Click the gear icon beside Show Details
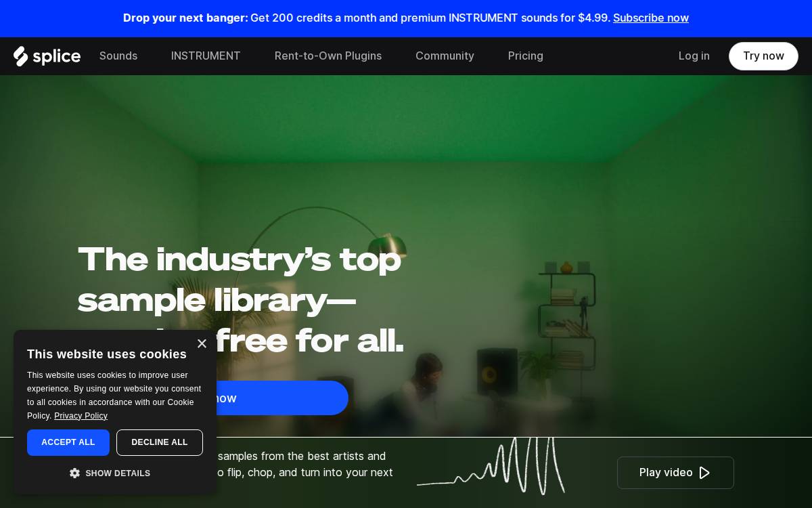This screenshot has height=508, width=812. [x=75, y=473]
